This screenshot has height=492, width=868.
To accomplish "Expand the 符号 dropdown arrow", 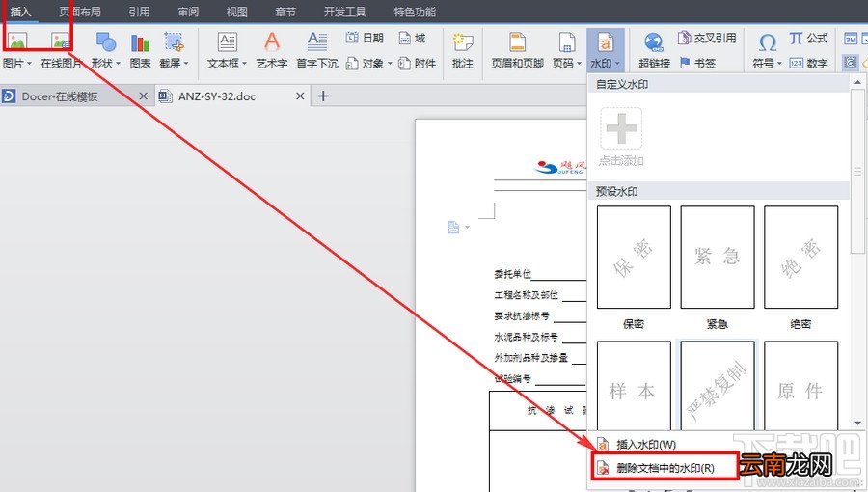I will point(779,63).
